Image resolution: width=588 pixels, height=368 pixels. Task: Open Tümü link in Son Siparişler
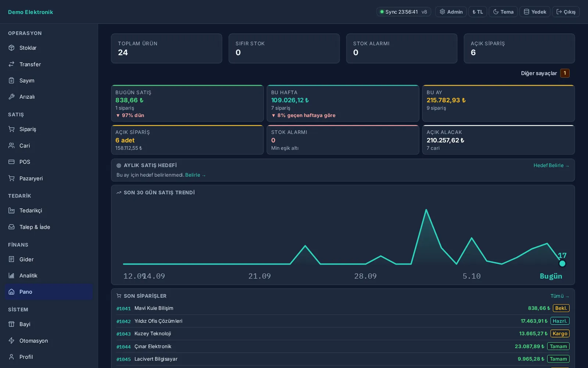[x=560, y=296]
